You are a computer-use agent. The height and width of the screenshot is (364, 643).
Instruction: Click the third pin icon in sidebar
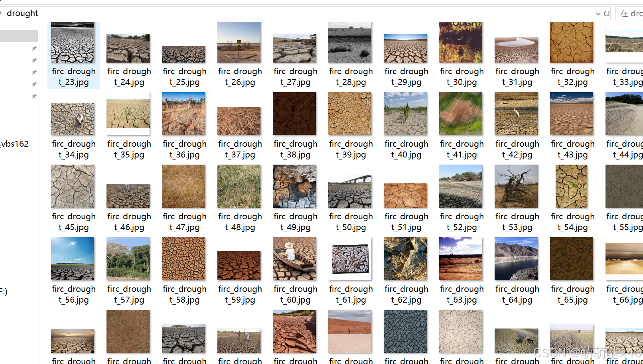click(34, 72)
